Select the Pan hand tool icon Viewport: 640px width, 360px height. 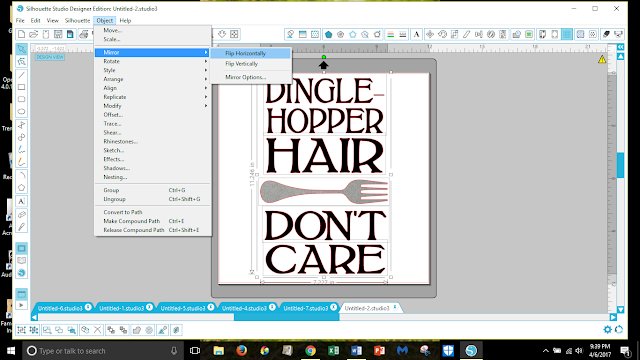222,34
